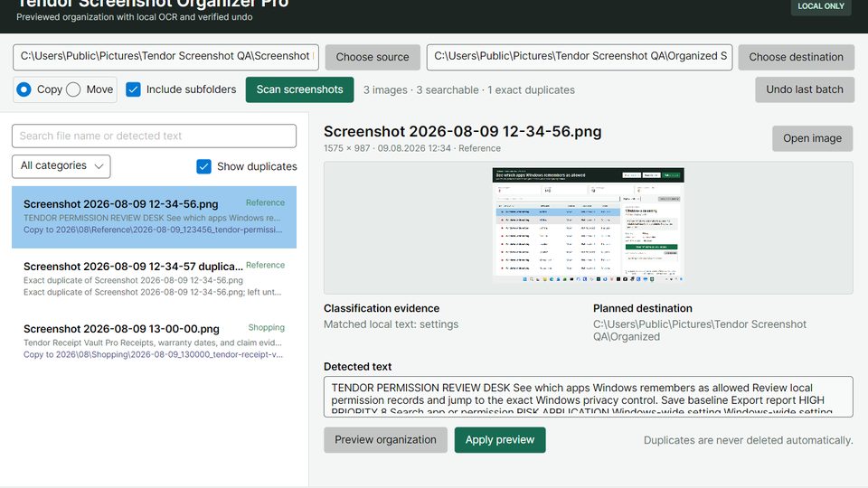Click 'Duplicates are never deleted automatically.' note

coord(748,440)
